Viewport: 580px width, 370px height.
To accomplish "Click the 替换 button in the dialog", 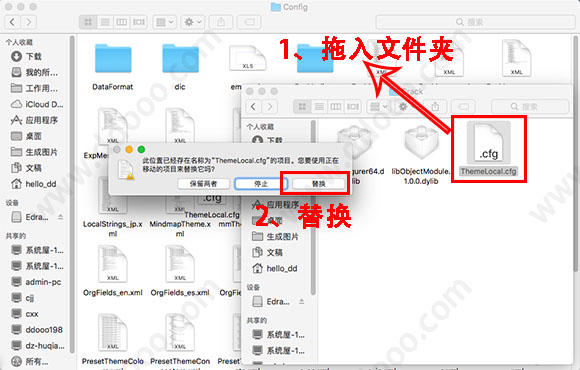I will click(x=318, y=184).
